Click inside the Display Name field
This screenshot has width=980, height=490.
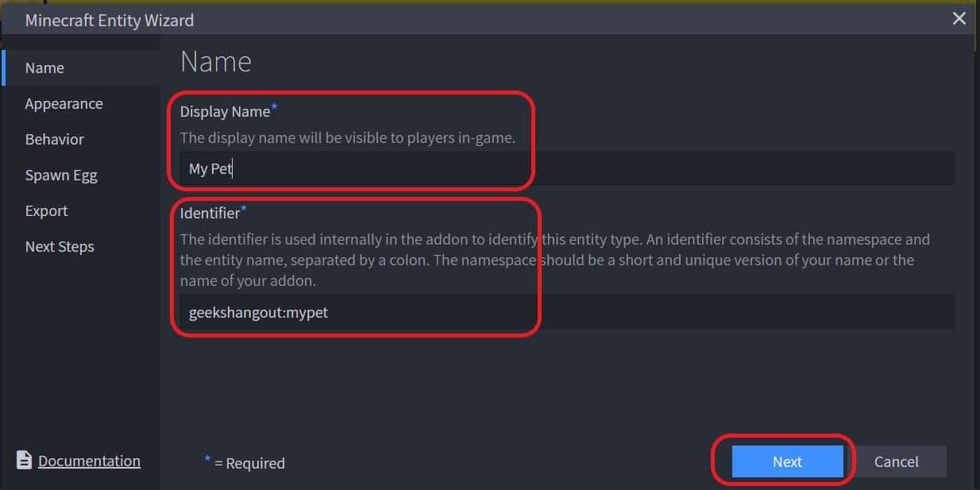tap(476, 168)
